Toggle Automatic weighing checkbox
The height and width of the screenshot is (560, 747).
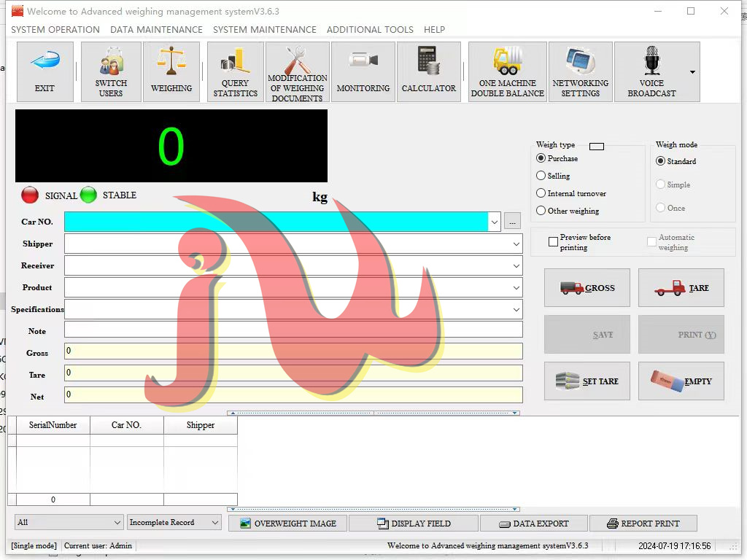[651, 242]
